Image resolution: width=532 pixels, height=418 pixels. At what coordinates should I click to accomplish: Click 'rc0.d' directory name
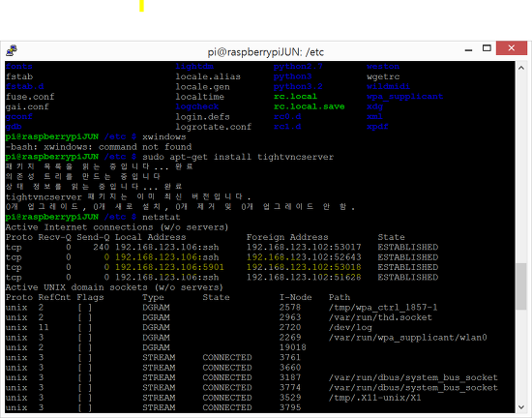pos(287,117)
